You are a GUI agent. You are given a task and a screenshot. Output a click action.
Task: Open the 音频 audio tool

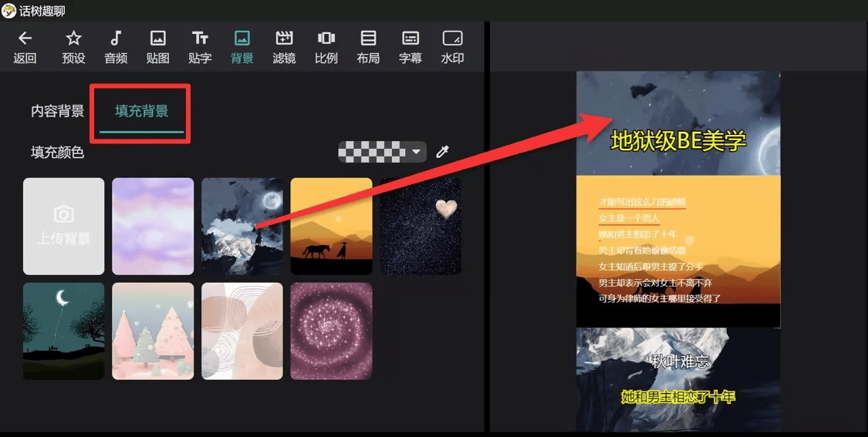116,39
